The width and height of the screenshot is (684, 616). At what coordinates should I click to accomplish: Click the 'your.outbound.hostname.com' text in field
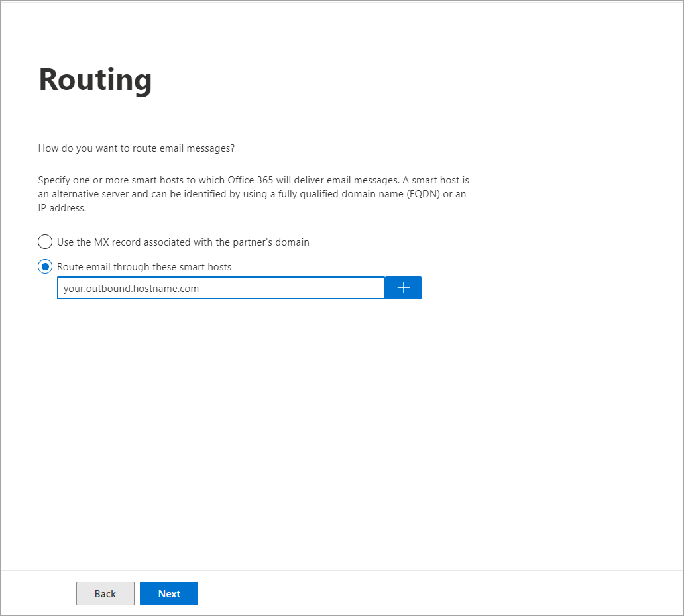coord(131,289)
